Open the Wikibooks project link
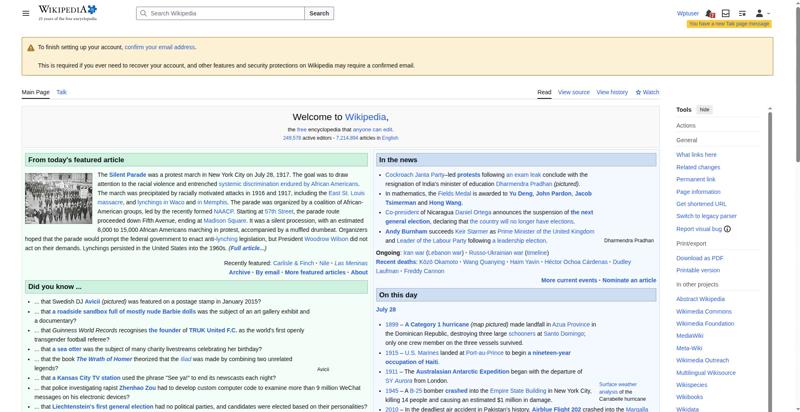 pyautogui.click(x=689, y=397)
